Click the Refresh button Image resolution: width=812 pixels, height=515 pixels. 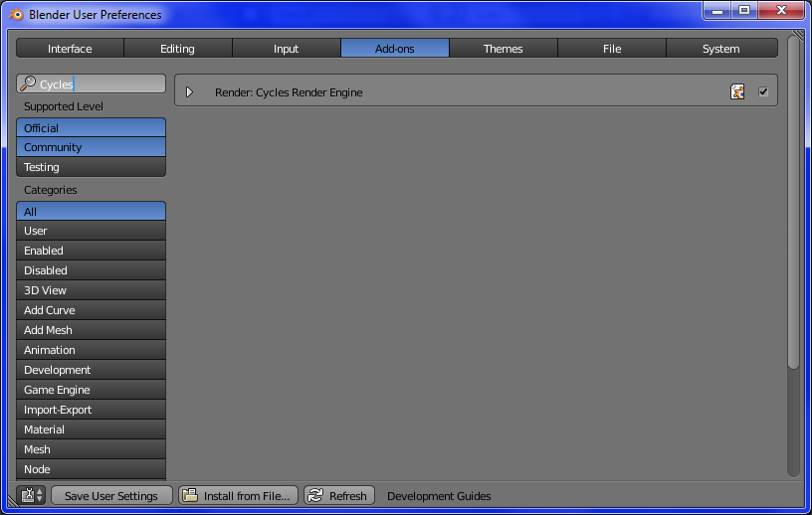point(339,495)
